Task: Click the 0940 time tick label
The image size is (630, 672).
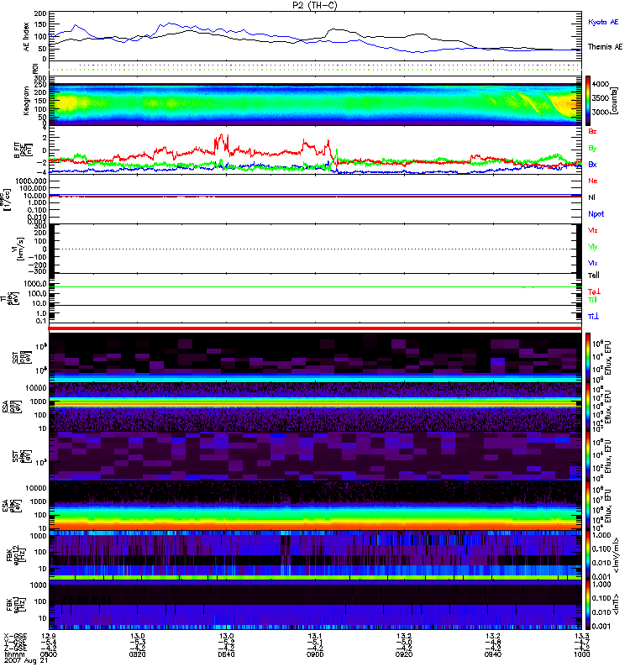Action: tap(493, 654)
